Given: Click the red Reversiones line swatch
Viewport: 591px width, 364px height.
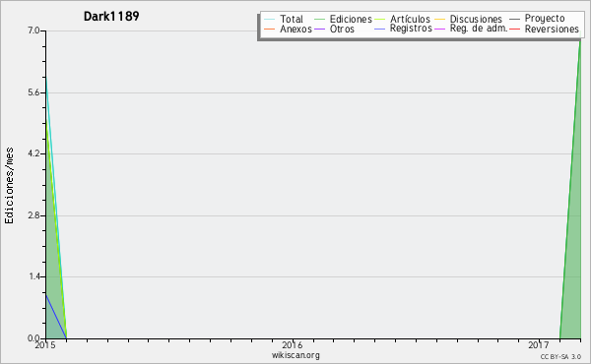Looking at the screenshot, I should (x=514, y=29).
